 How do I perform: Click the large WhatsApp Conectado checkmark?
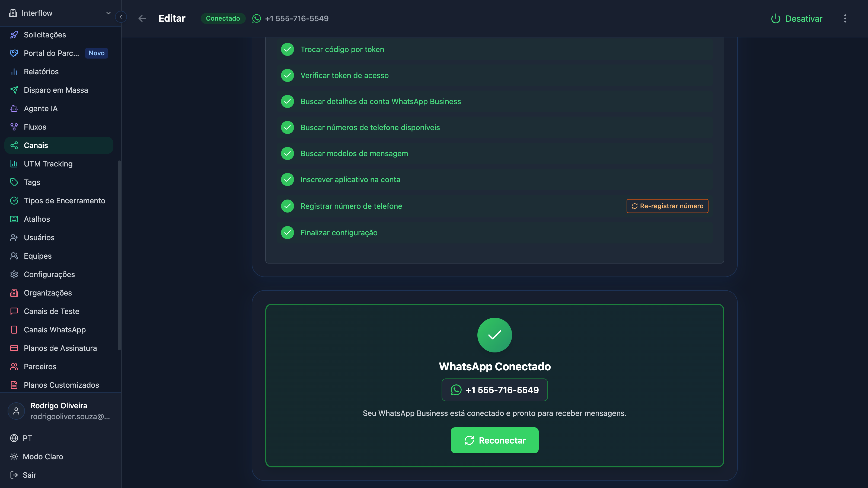click(495, 335)
